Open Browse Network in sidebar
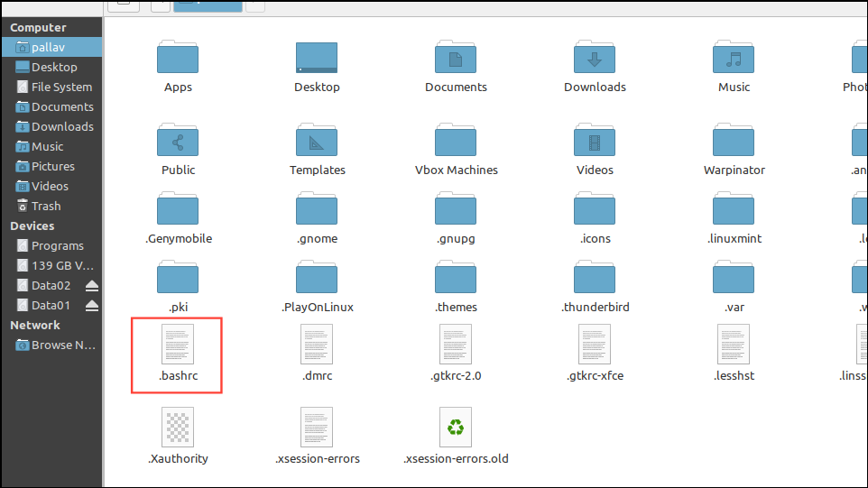The image size is (868, 488). click(52, 345)
